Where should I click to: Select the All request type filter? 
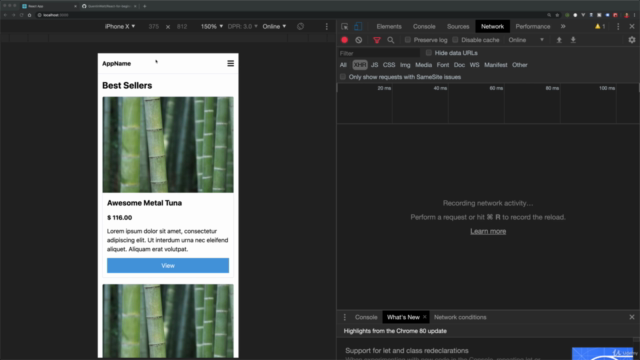point(343,65)
